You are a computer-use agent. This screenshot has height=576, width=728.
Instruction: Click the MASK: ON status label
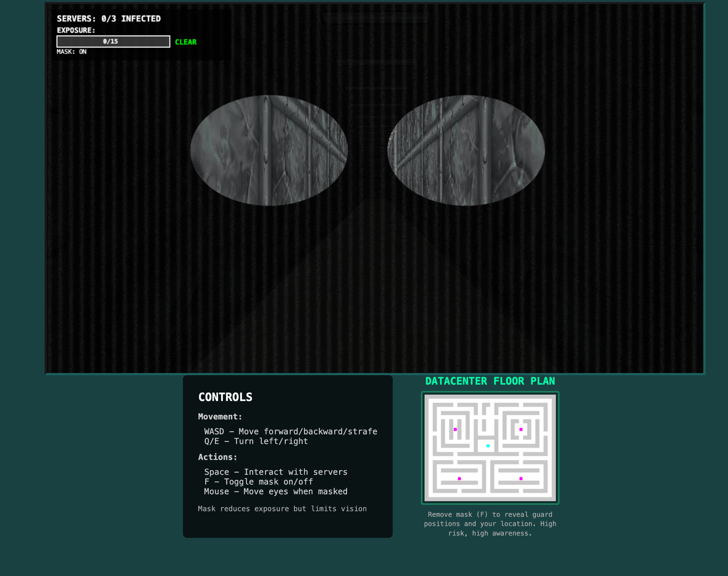point(72,52)
